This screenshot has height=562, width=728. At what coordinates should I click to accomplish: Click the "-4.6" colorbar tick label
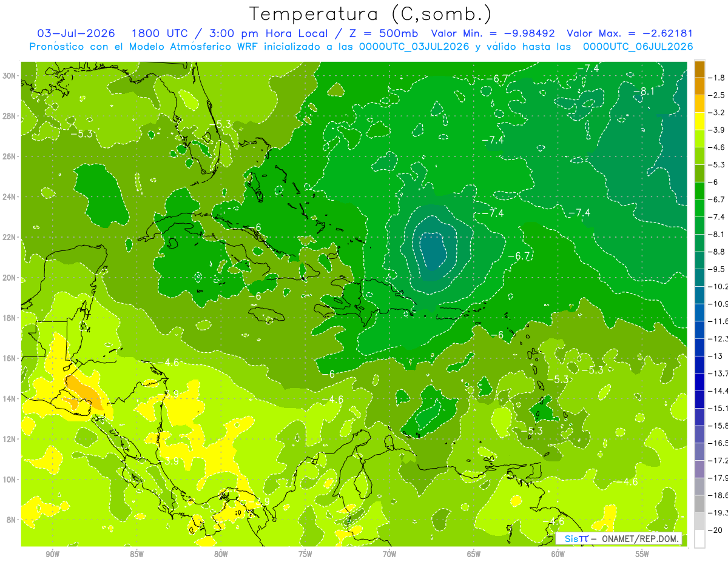pos(717,147)
